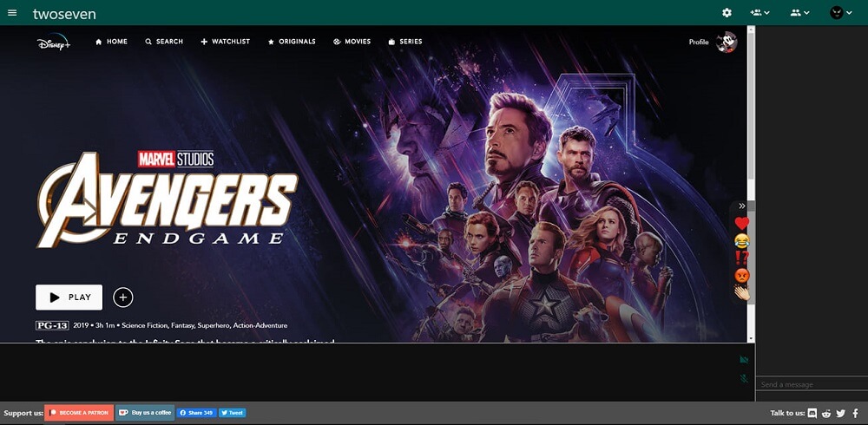Screen dimensions: 868x425
Task: Collapse the emoji reaction bar
Action: click(742, 206)
